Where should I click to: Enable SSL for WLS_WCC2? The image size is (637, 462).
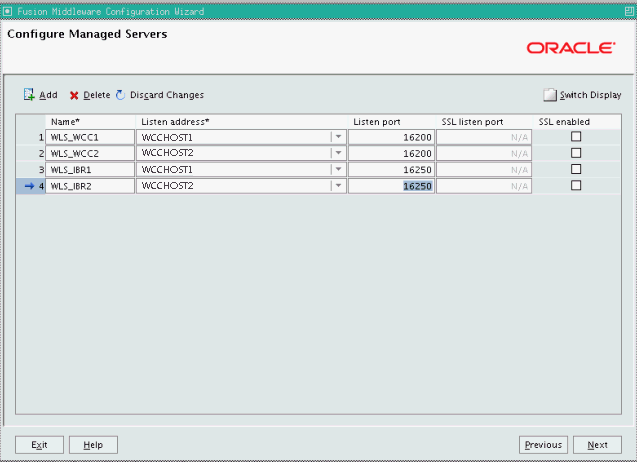[x=576, y=153]
